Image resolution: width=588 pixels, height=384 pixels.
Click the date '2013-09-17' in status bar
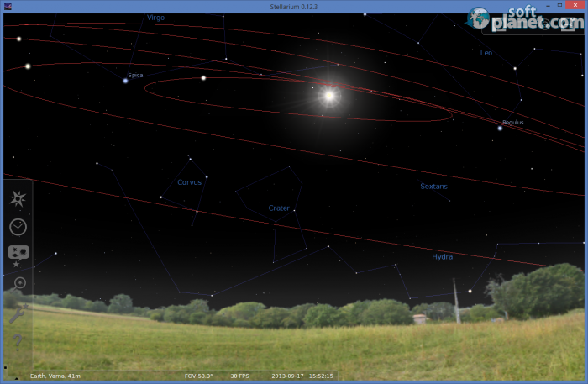point(287,376)
